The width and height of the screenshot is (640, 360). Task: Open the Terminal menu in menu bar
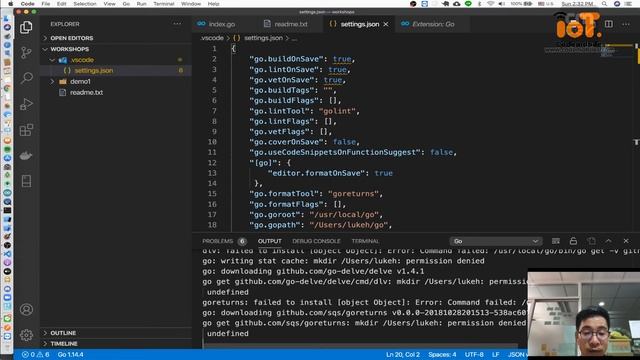(164, 4)
